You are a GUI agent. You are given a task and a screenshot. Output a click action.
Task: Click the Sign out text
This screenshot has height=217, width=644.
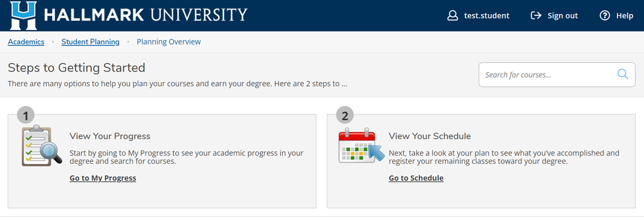pos(563,15)
